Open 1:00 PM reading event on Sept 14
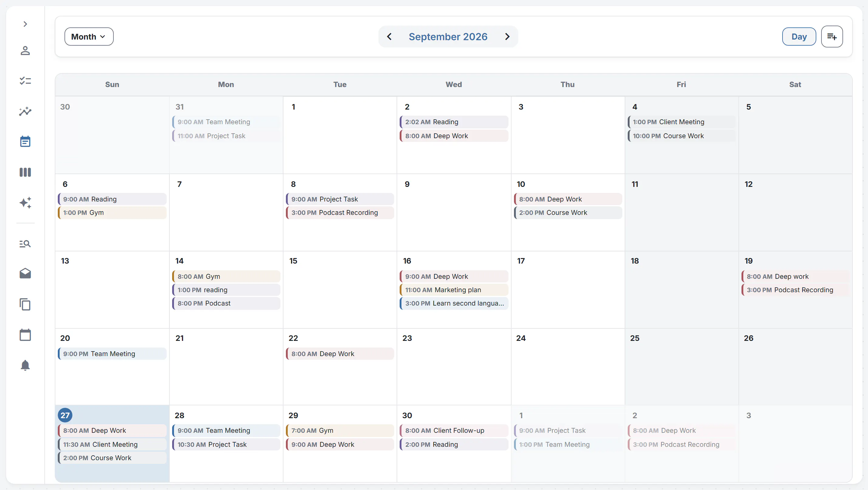 [x=226, y=290]
